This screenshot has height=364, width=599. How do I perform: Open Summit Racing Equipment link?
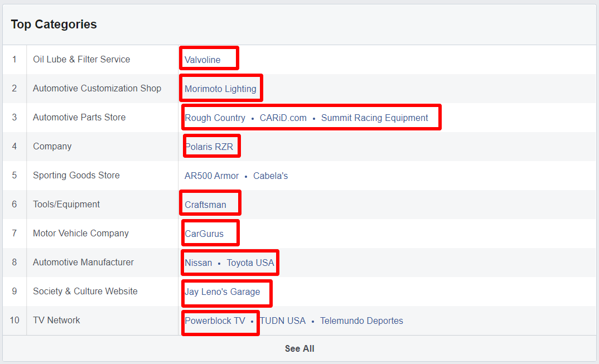pos(374,118)
